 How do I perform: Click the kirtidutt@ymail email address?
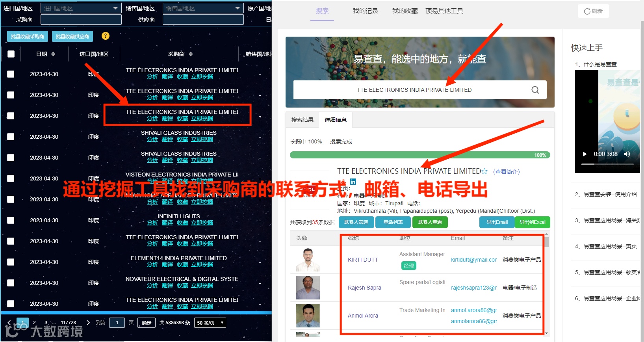pyautogui.click(x=474, y=260)
